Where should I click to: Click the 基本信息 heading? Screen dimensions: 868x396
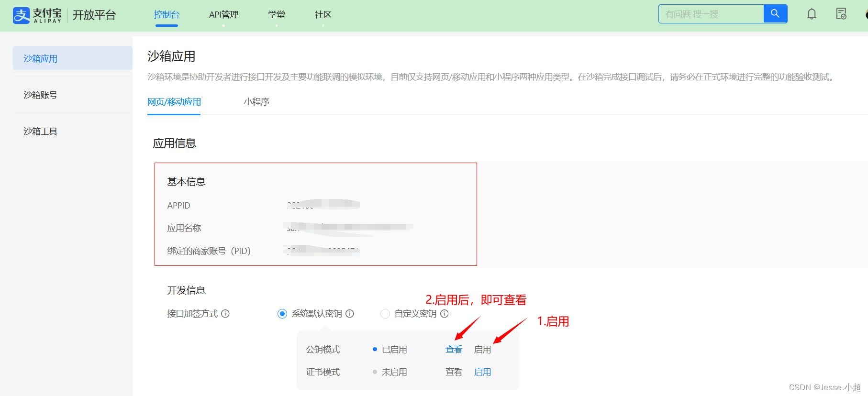point(186,182)
